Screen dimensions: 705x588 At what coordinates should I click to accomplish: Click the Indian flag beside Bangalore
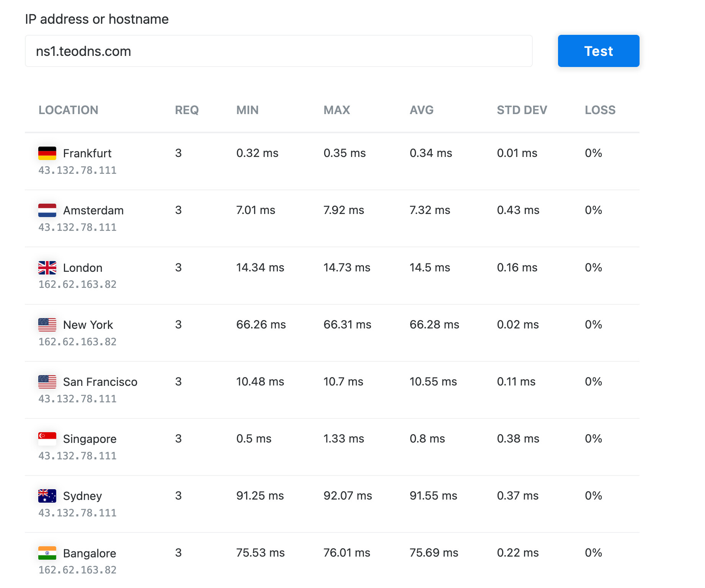(x=47, y=553)
